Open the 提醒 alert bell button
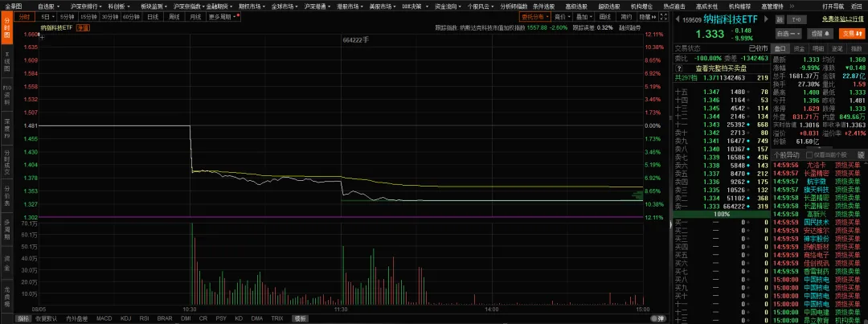This screenshot has height=324, width=868. click(x=822, y=35)
